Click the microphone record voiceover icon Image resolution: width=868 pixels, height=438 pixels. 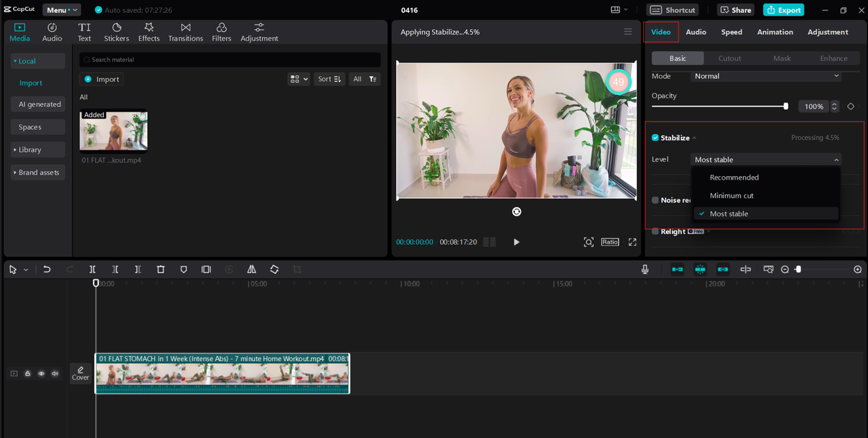pos(645,269)
